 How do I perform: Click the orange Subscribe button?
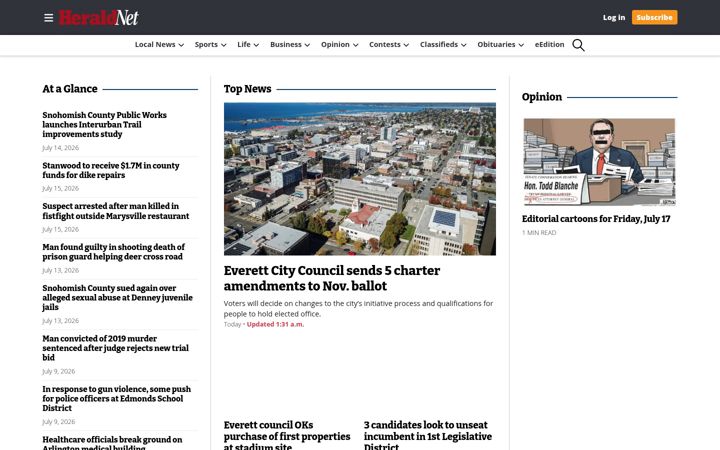click(x=654, y=17)
